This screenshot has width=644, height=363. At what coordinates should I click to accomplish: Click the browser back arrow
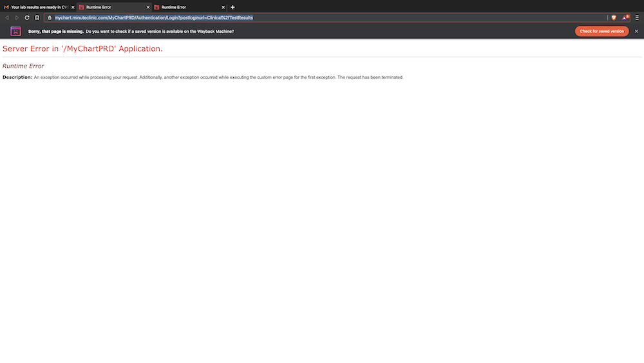click(6, 17)
